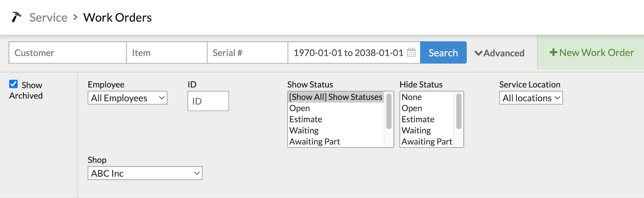Run the Search button

443,52
